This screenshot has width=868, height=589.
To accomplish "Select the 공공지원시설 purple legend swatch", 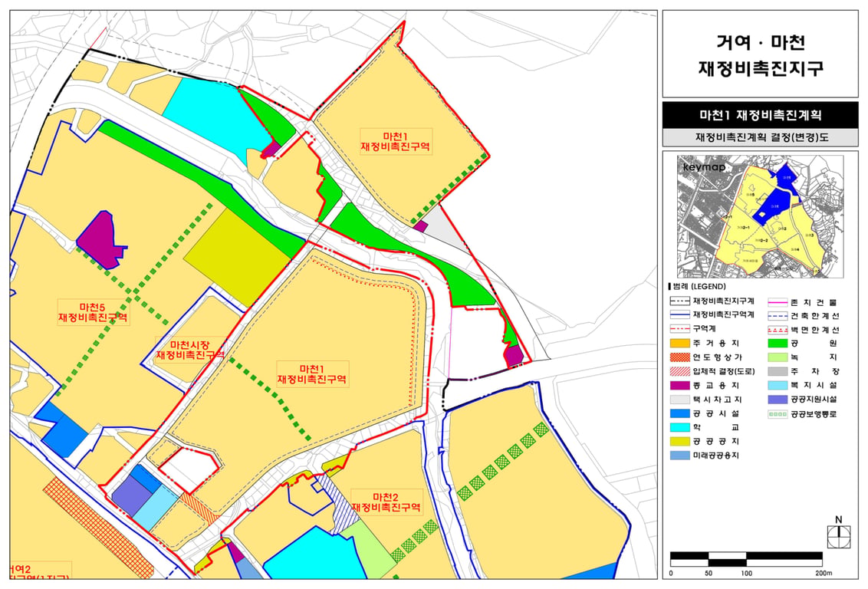I will [x=778, y=399].
